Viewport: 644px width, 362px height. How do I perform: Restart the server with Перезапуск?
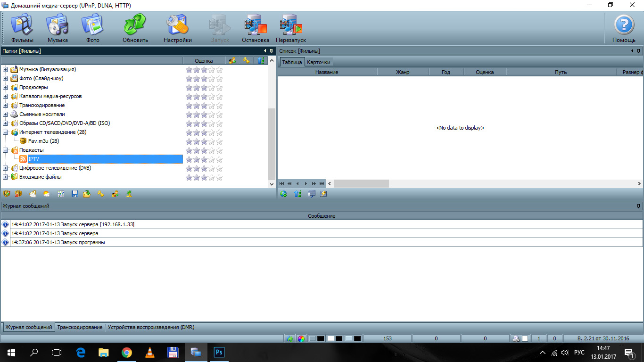291,28
